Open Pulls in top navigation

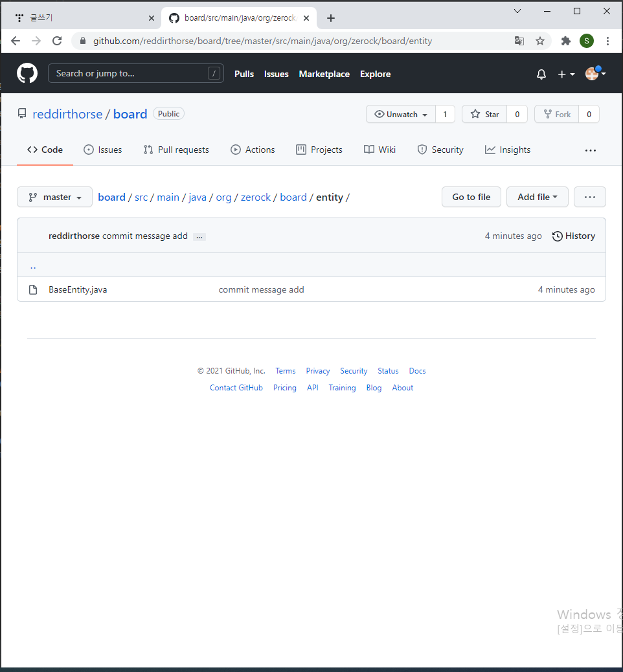244,74
